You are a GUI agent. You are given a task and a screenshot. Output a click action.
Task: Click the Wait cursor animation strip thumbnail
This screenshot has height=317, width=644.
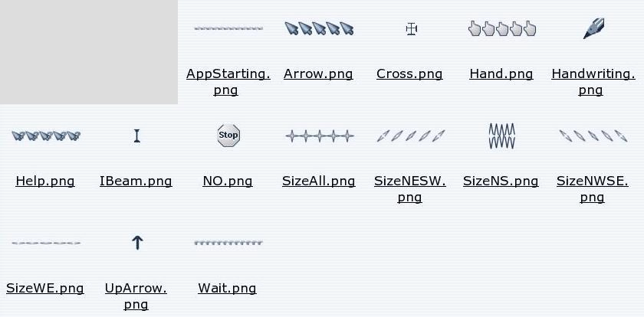point(228,243)
